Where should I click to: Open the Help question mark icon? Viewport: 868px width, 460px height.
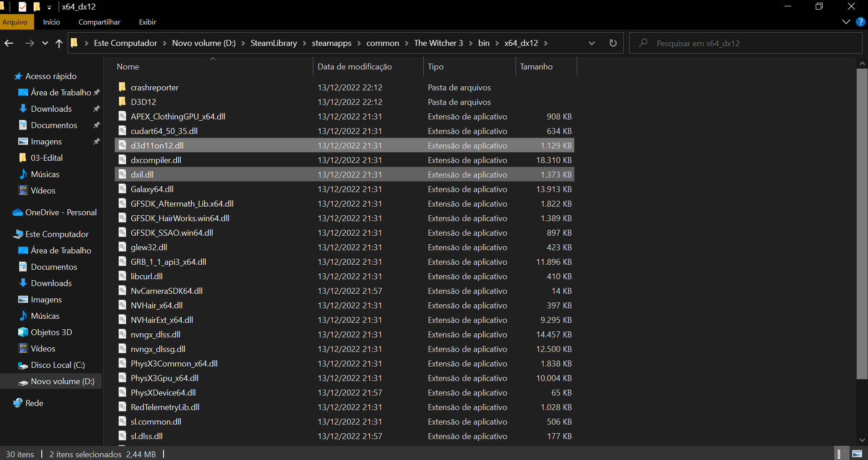(x=860, y=22)
